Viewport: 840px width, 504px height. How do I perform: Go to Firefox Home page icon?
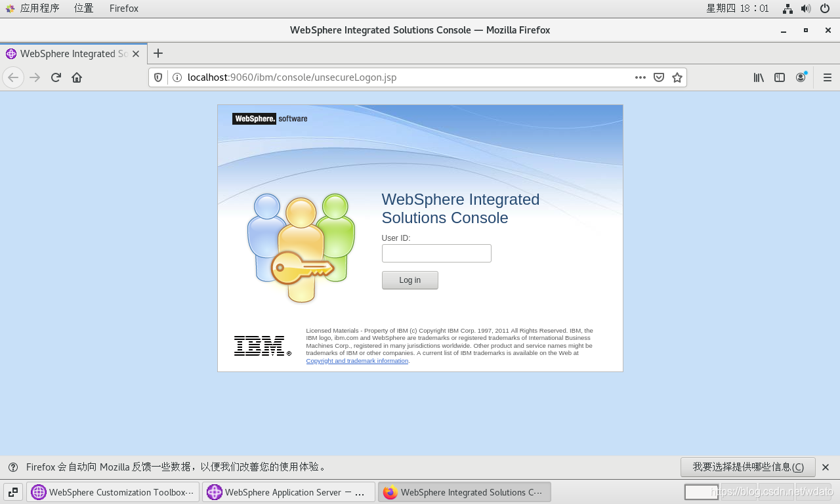[x=77, y=77]
